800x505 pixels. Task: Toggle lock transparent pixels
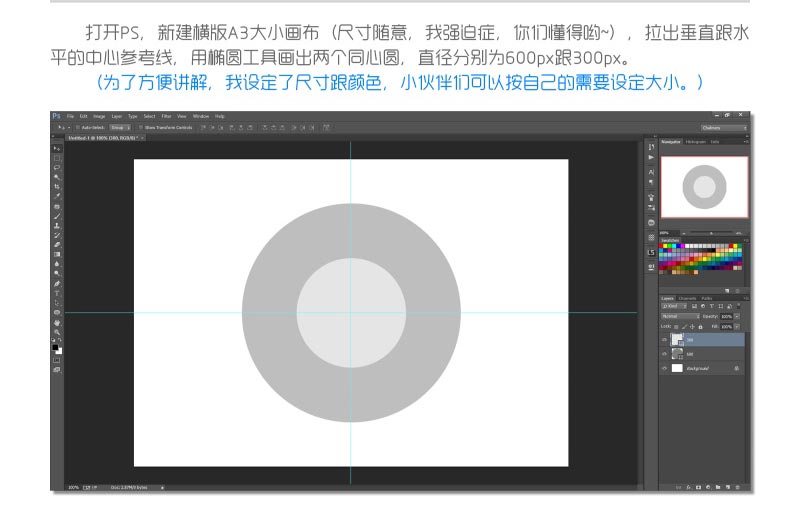tap(676, 326)
